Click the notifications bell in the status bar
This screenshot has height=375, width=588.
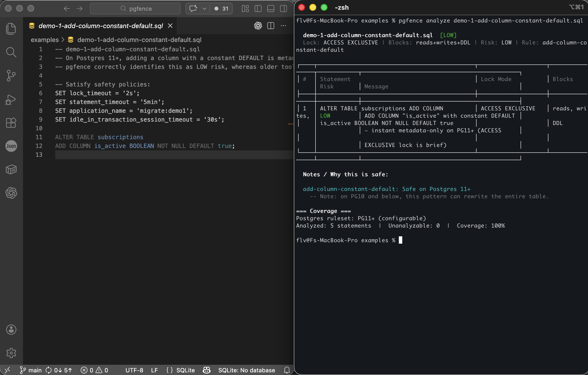click(x=287, y=370)
